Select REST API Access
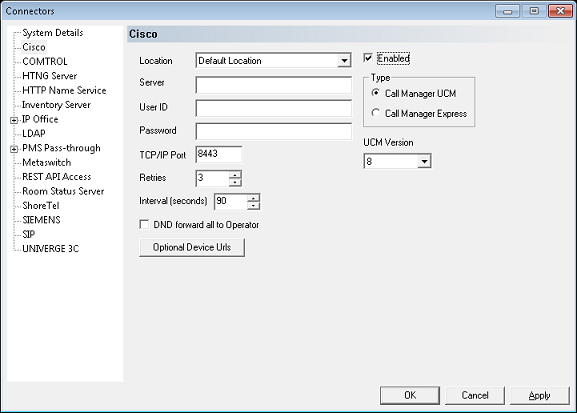577x413 pixels. (x=57, y=177)
